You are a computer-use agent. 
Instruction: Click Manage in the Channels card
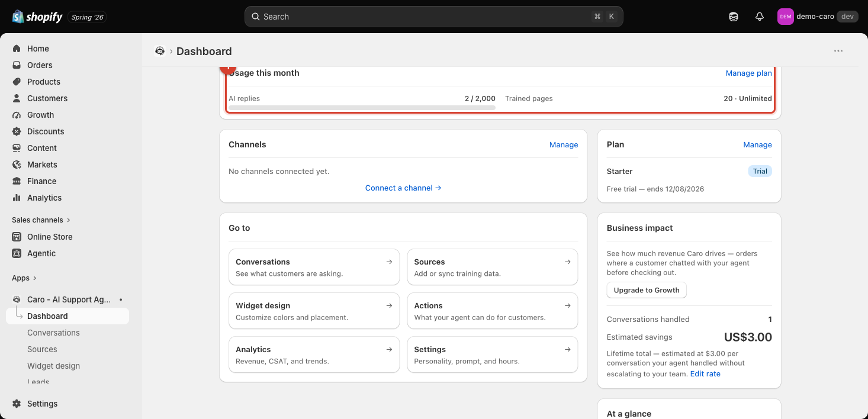[x=564, y=144]
